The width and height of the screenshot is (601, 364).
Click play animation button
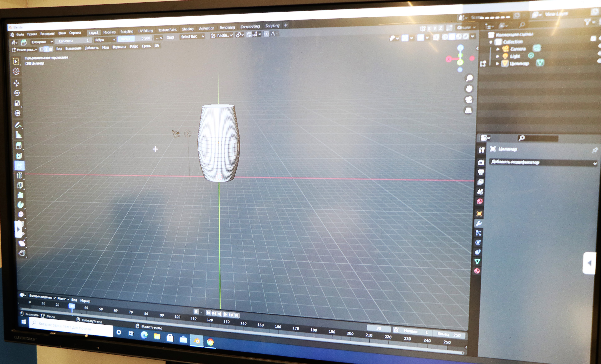click(225, 314)
